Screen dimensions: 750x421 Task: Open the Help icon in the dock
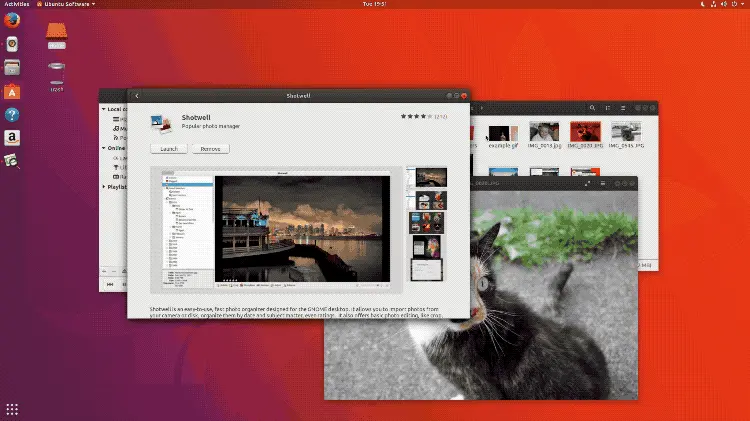(12, 115)
